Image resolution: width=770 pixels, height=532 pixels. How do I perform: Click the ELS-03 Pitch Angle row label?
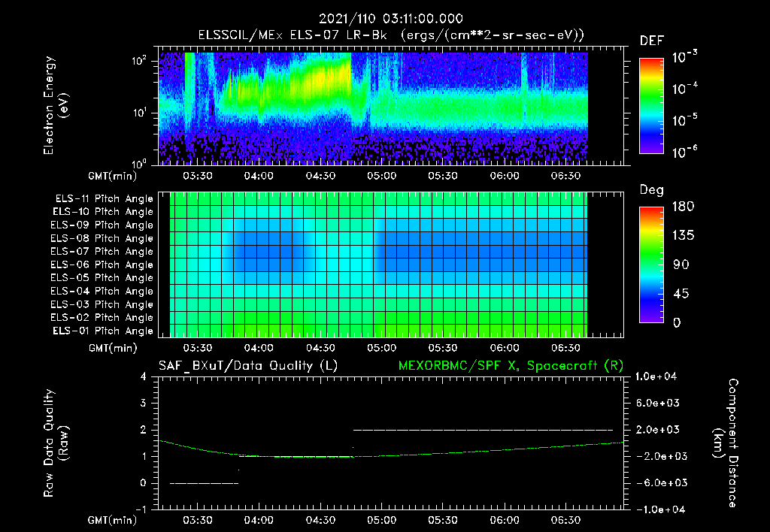(102, 304)
